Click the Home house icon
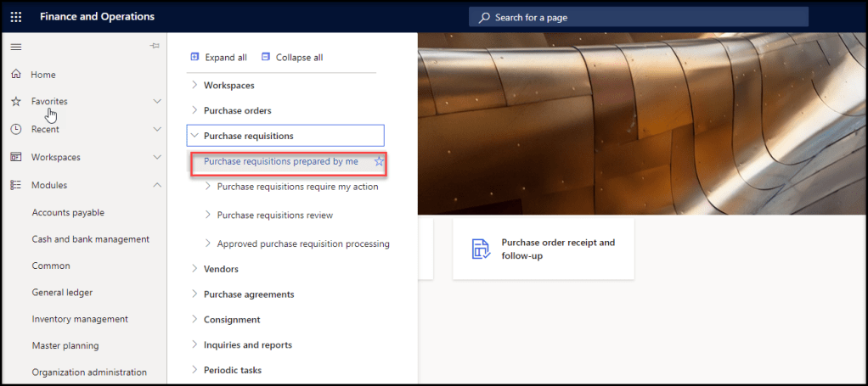The image size is (868, 386). point(15,75)
